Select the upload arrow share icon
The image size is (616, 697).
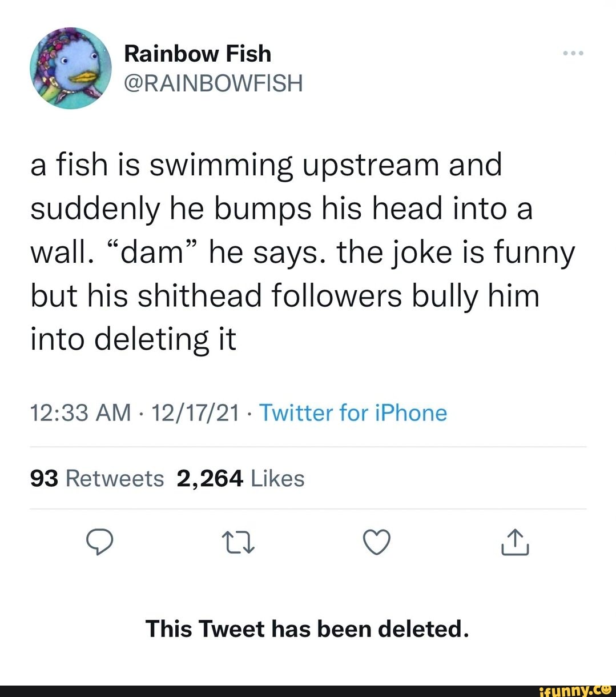(x=514, y=543)
